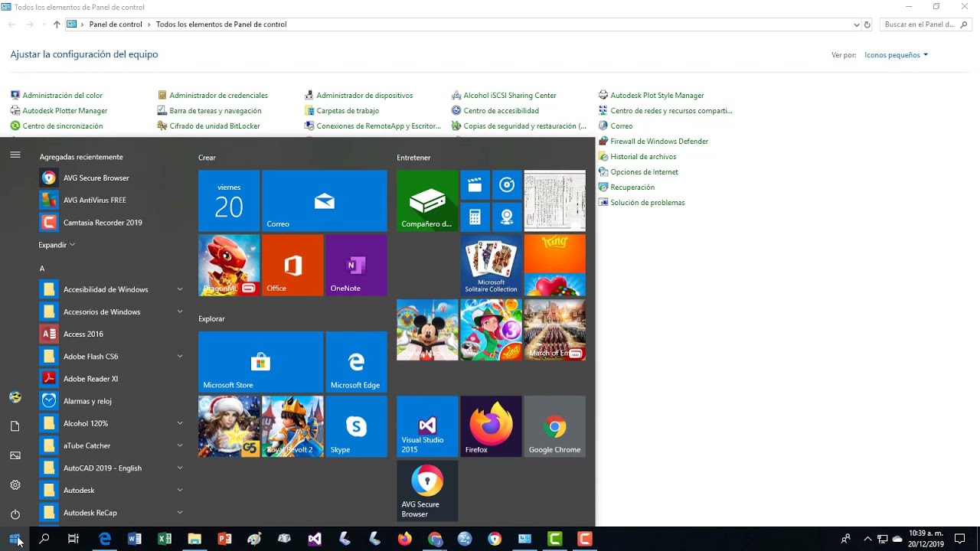Viewport: 980px width, 551px height.
Task: Open the Groove Music small tile
Action: pos(507,184)
